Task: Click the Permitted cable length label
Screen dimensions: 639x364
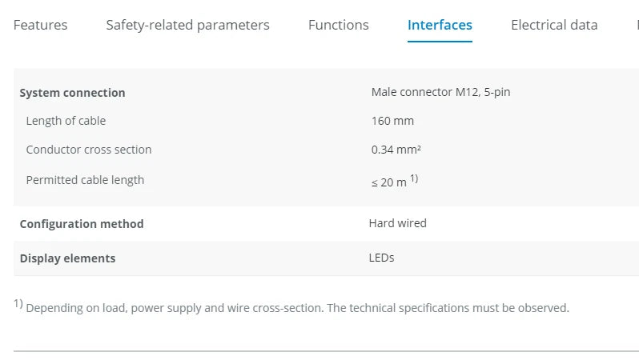Action: 85,180
